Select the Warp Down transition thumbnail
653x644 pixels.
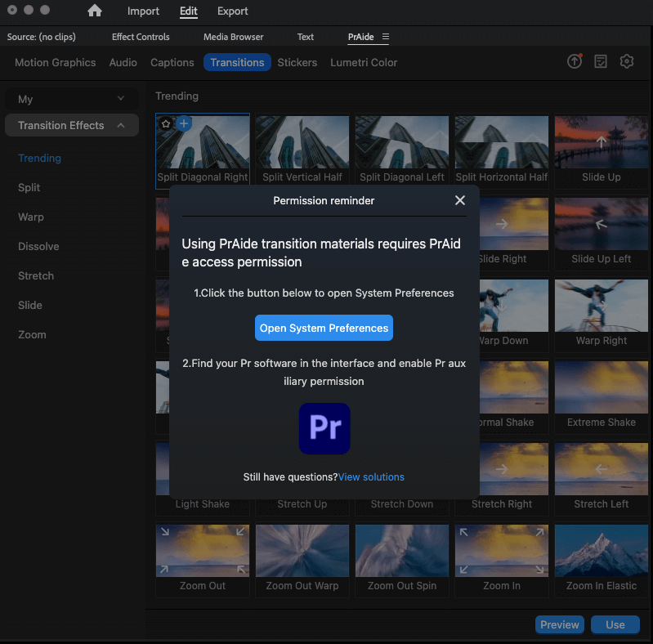[514, 306]
